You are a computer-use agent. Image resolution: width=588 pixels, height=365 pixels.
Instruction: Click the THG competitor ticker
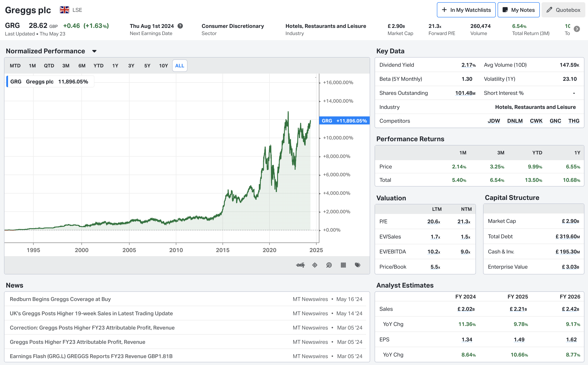point(574,121)
